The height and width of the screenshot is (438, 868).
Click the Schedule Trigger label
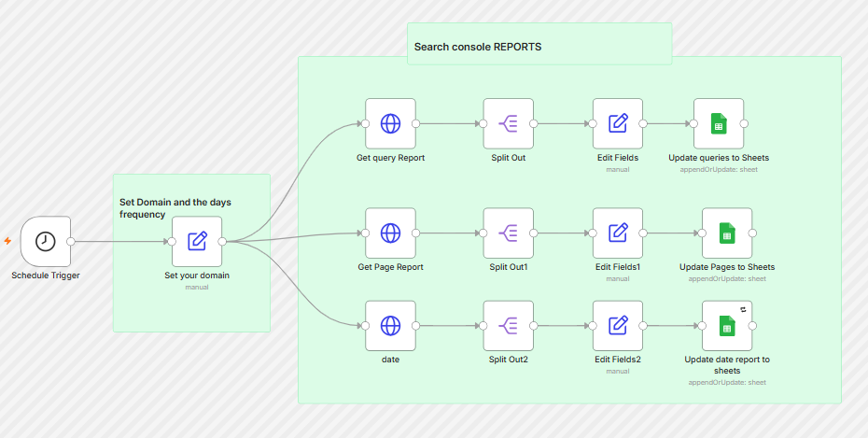[x=46, y=276]
